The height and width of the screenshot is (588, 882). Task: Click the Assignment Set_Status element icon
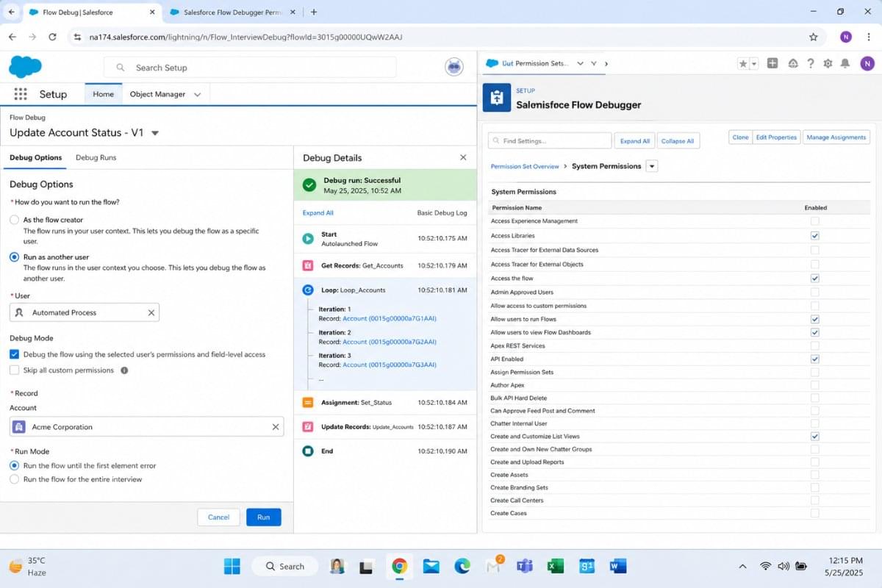coord(308,403)
